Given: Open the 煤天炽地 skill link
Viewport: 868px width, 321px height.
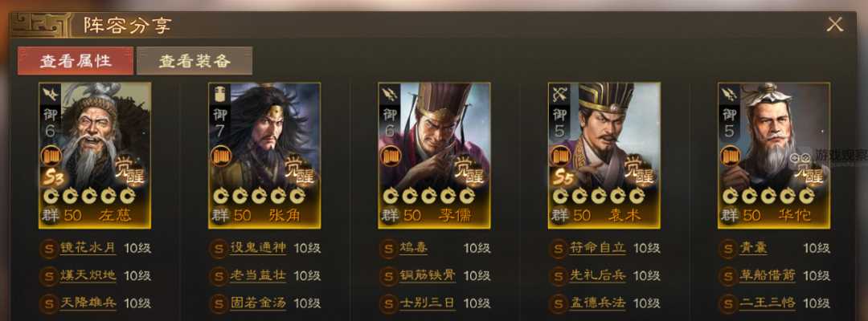Looking at the screenshot, I should [88, 276].
